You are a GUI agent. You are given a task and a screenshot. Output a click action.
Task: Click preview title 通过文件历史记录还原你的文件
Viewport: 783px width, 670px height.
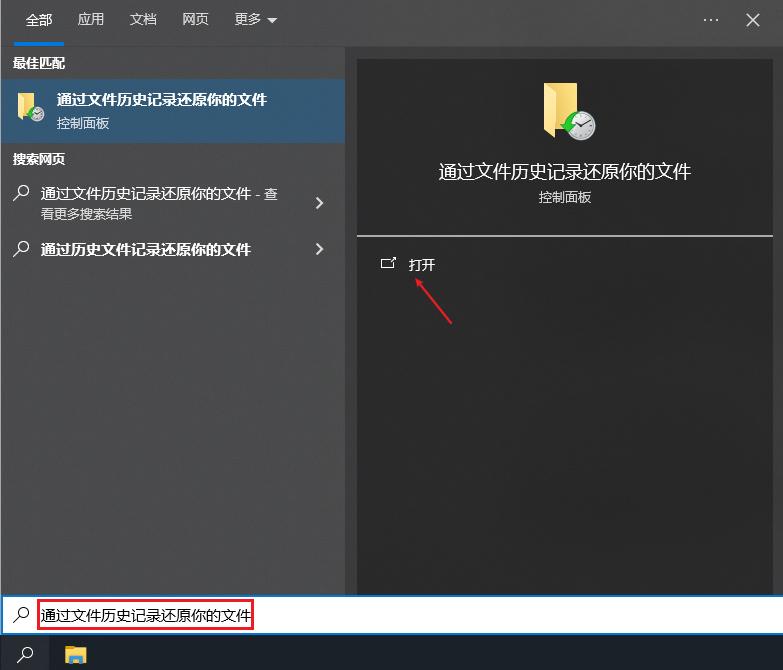[565, 172]
